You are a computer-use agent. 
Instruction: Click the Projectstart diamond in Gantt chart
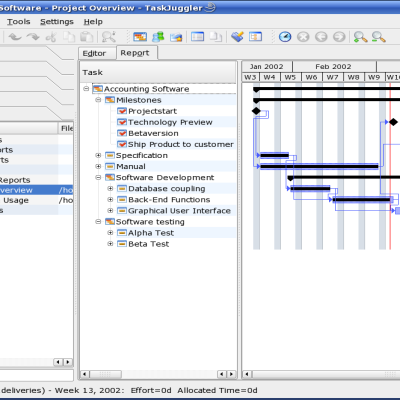tap(256, 111)
